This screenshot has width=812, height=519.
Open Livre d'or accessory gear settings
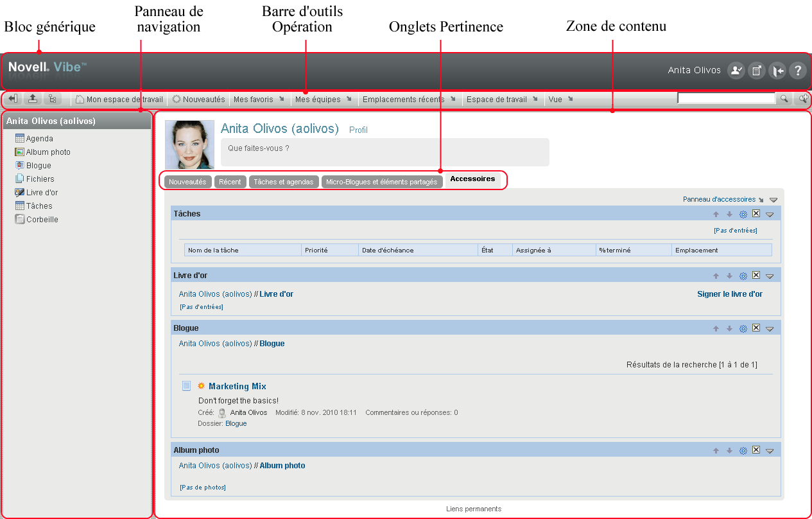(x=743, y=276)
